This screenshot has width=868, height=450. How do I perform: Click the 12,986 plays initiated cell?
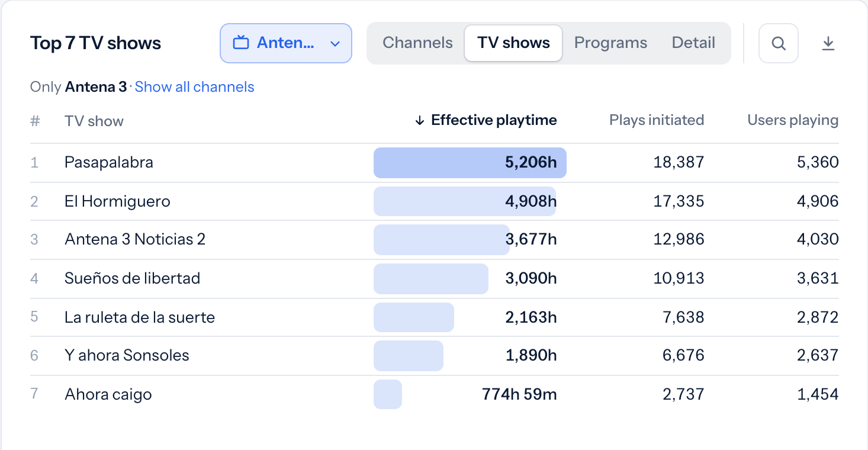679,239
